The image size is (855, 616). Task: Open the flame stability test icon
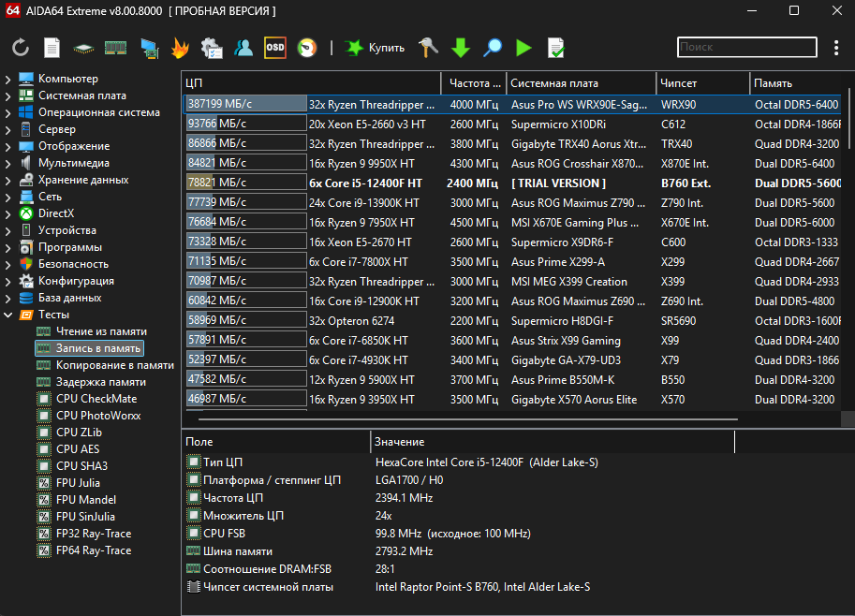(181, 48)
